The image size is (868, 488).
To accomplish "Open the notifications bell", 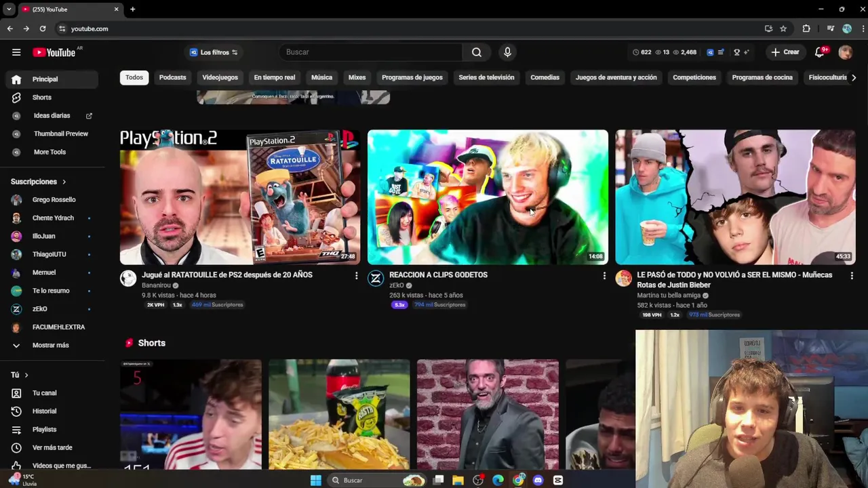I will [x=819, y=52].
